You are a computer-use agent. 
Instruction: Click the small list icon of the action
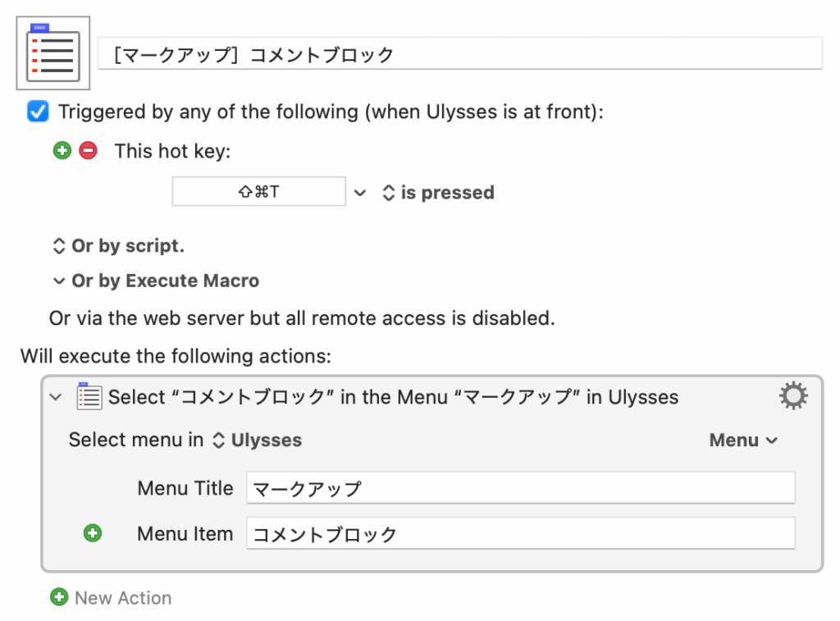[x=89, y=396]
